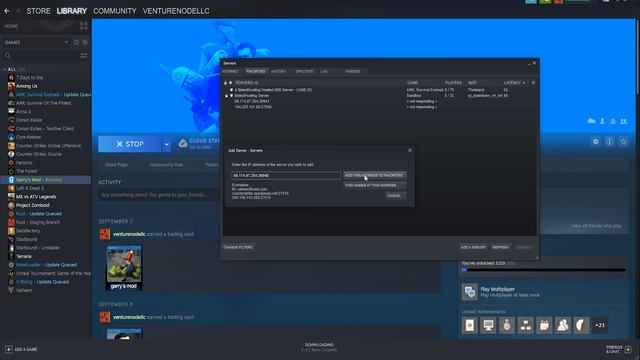Open the VENTURENODELLC profile menu

click(x=176, y=11)
